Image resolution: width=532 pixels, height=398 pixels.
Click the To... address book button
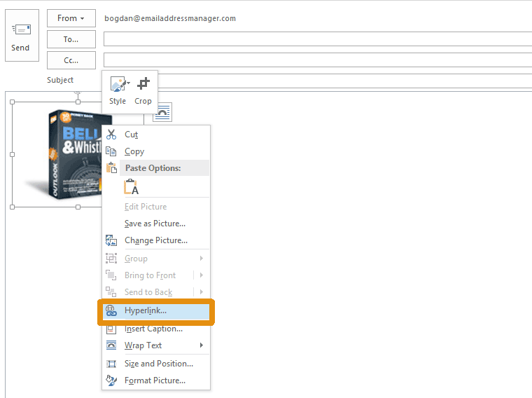point(71,39)
